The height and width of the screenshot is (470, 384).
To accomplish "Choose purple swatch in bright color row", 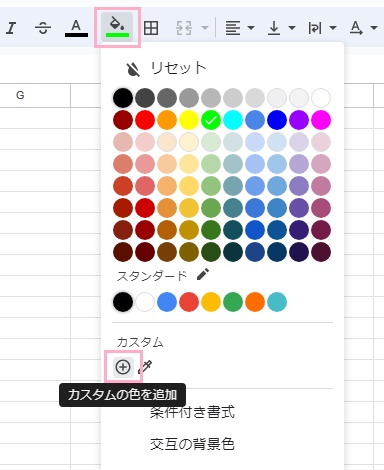I will point(299,120).
